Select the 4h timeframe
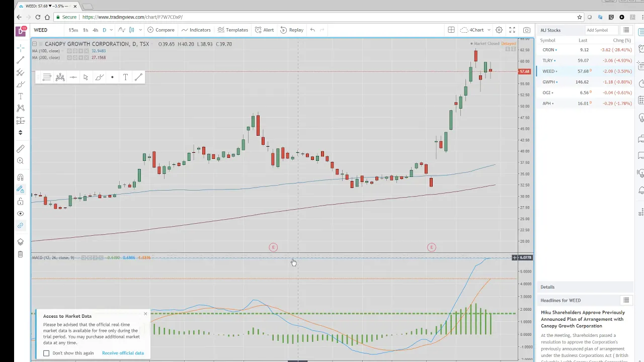Viewport: 644px width, 362px height. tap(95, 30)
